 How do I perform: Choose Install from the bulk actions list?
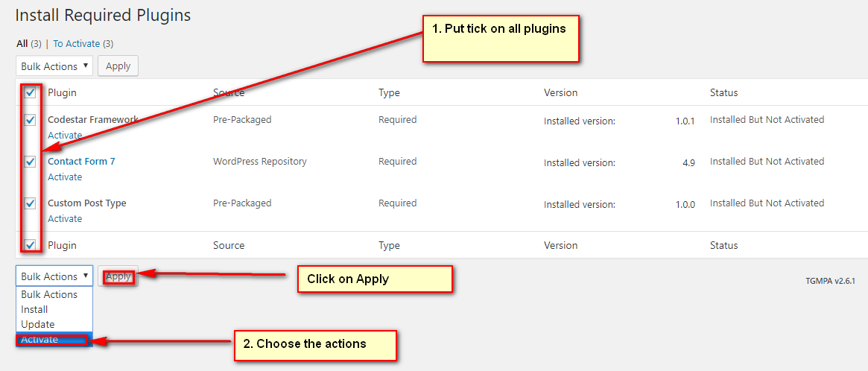click(54, 309)
